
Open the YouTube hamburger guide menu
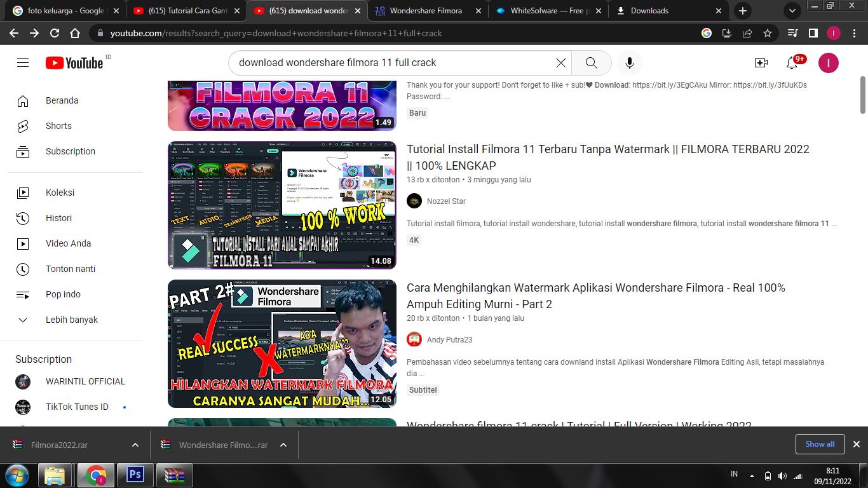click(x=23, y=63)
